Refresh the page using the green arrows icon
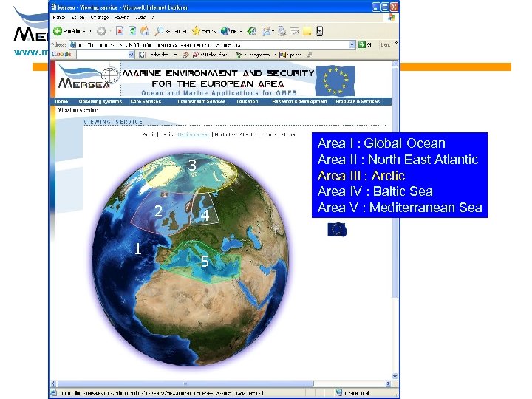The height and width of the screenshot is (399, 532). (x=132, y=31)
